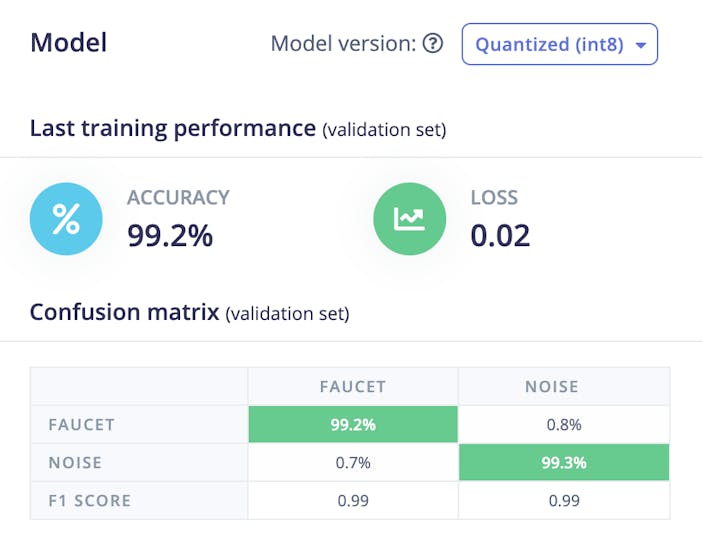
Task: Click the F1 SCORE row label
Action: (88, 500)
